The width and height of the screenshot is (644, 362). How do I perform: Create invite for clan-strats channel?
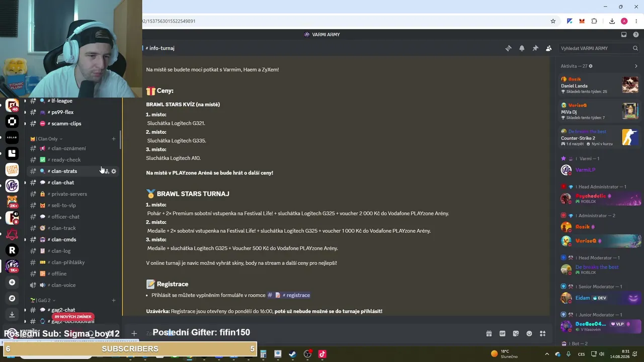point(106,171)
